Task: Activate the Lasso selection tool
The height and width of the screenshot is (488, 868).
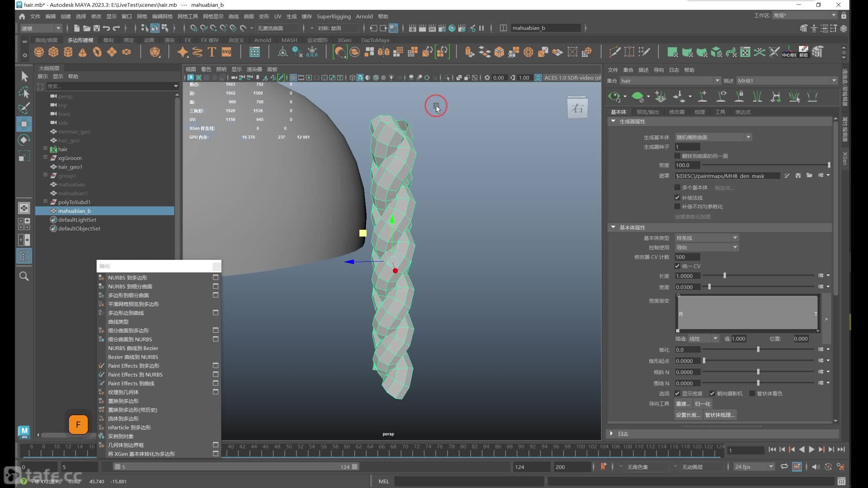Action: [x=24, y=92]
